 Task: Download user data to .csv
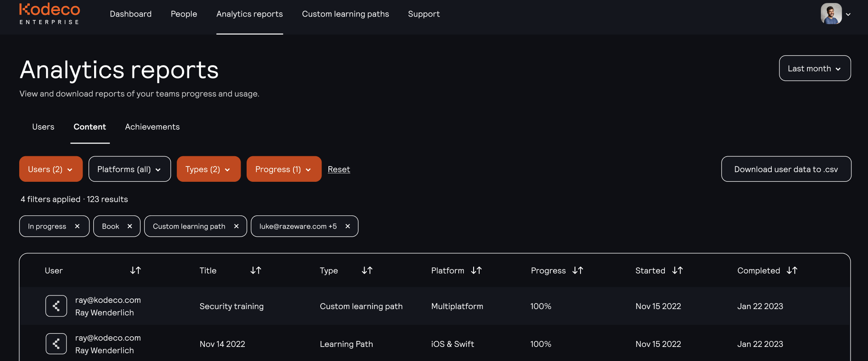(786, 169)
